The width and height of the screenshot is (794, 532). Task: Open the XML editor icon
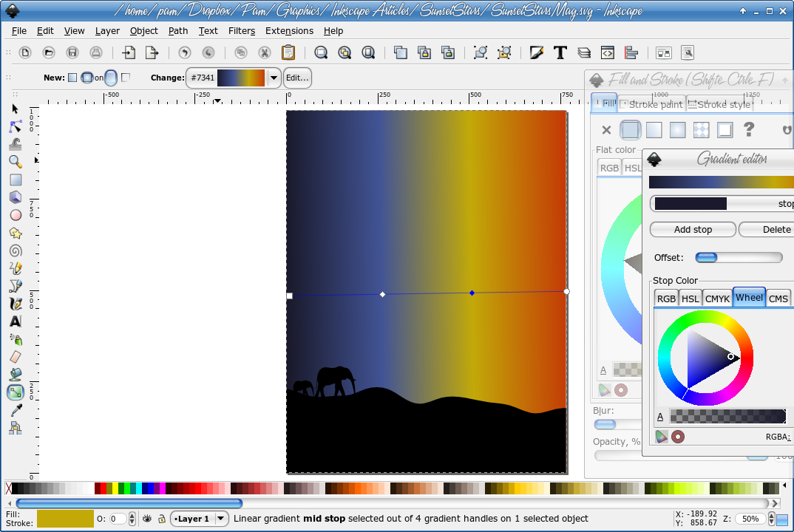point(608,52)
